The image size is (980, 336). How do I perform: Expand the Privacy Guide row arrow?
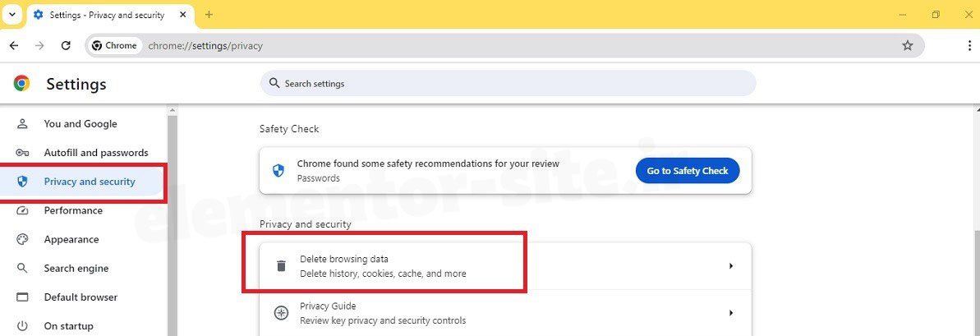[730, 313]
